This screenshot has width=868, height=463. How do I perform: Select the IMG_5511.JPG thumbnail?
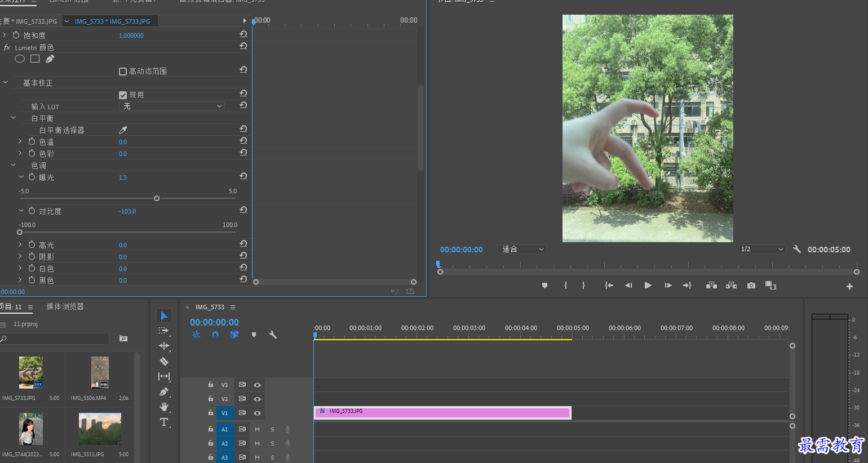100,429
